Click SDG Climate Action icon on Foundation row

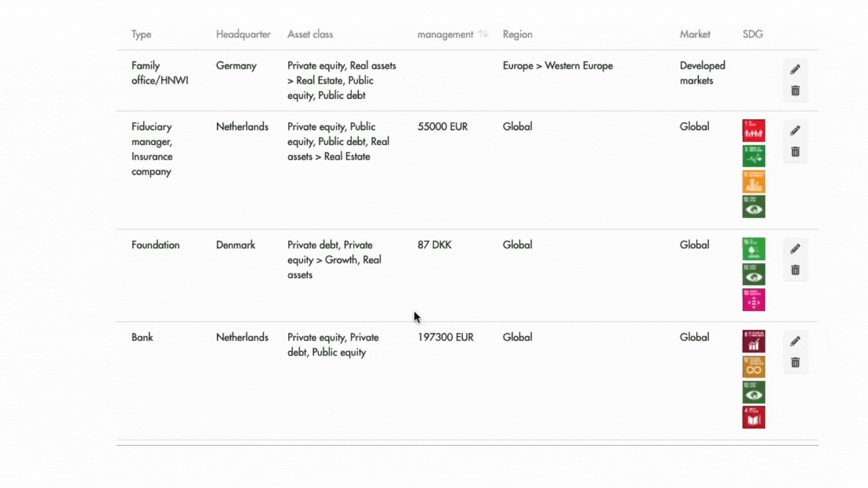pyautogui.click(x=753, y=274)
